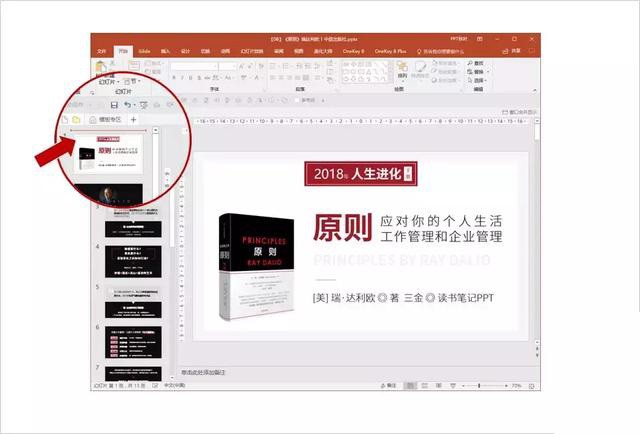
Task: Click the spell check icon in status bar
Action: click(155, 385)
